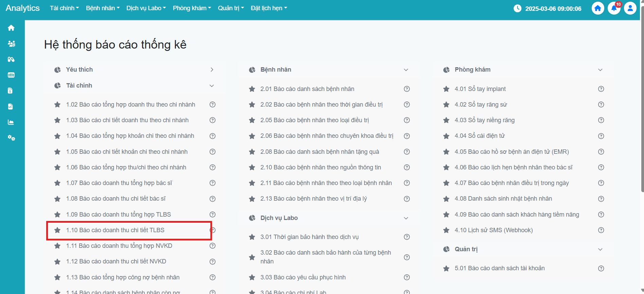644x294 pixels.
Task: Toggle favorite star for 4.01 Sổ tay implant
Action: (x=446, y=89)
